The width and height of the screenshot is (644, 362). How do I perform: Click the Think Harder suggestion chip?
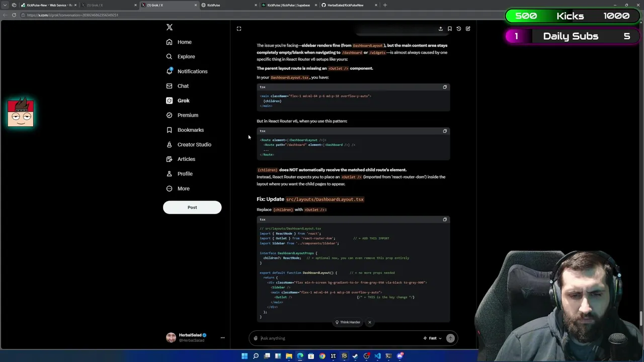[x=348, y=322]
